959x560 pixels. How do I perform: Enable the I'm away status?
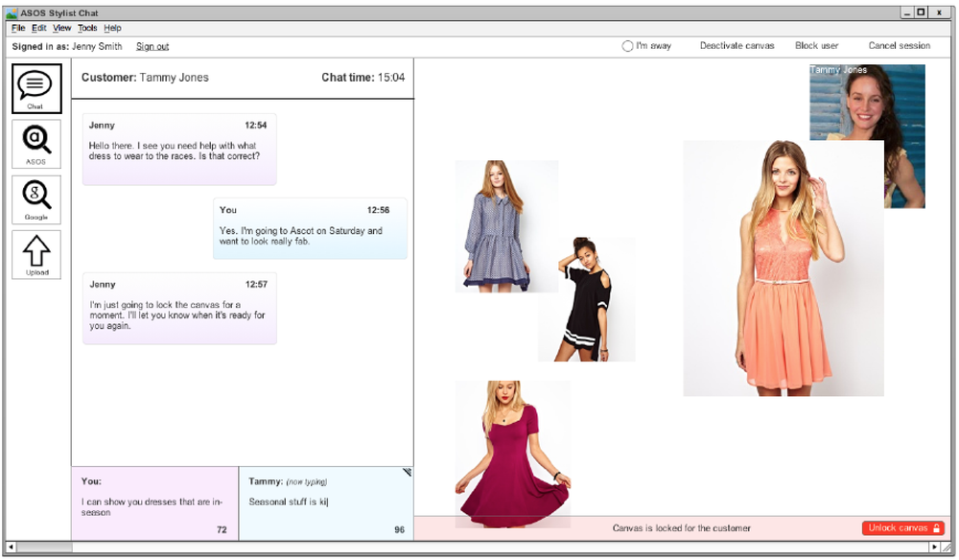pos(628,45)
